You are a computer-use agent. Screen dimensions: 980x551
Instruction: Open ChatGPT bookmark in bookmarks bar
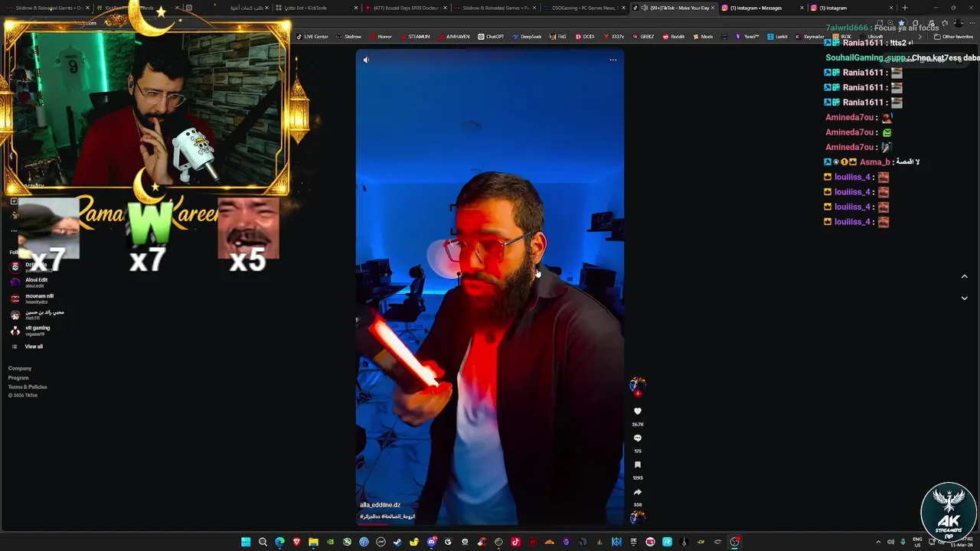[491, 37]
